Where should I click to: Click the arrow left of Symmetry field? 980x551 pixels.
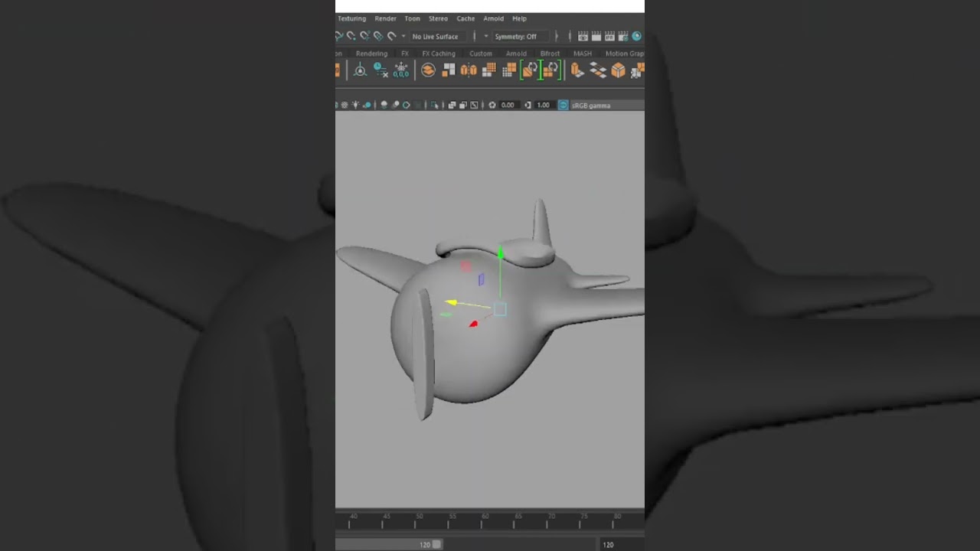486,36
